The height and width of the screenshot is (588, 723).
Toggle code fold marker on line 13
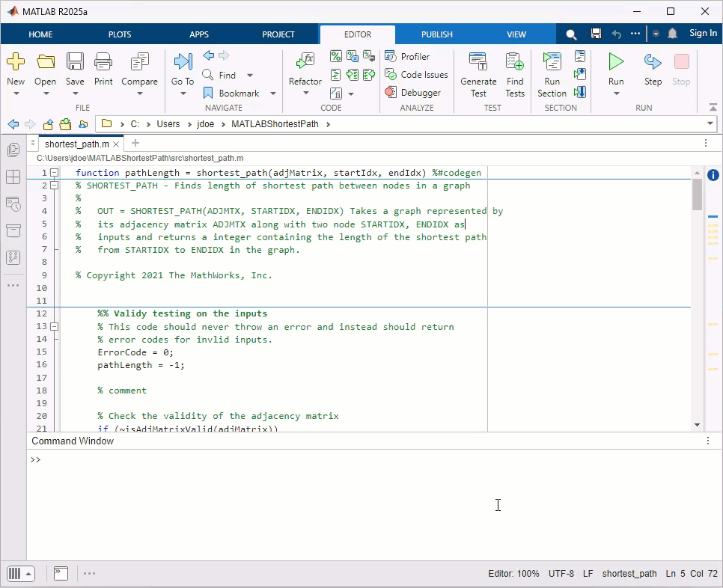(x=55, y=326)
